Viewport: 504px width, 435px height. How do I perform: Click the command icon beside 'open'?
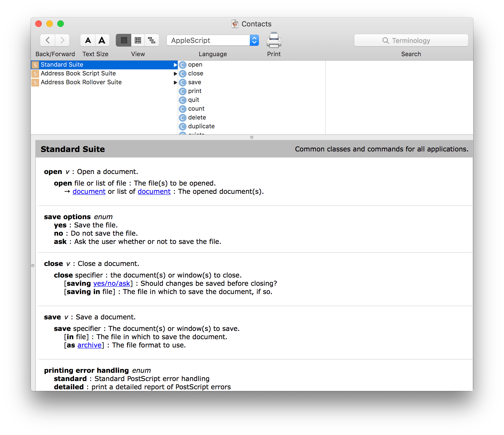tap(183, 65)
